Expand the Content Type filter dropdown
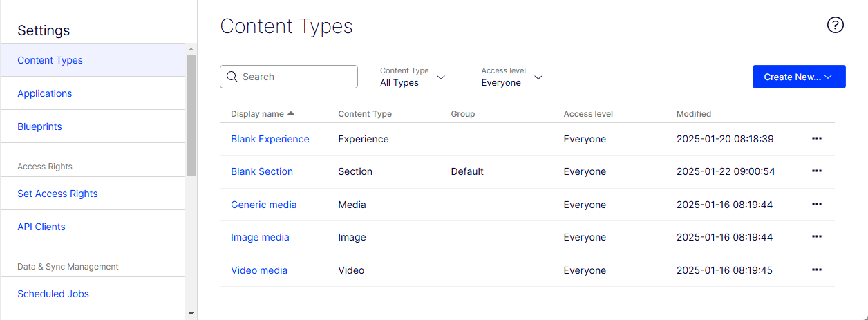Image resolution: width=868 pixels, height=320 pixels. pos(413,77)
